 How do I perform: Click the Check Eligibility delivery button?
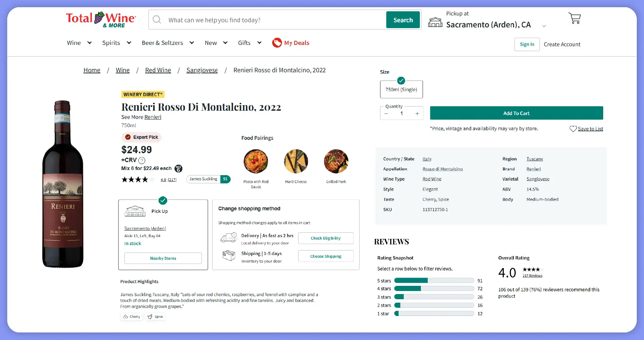pyautogui.click(x=326, y=238)
